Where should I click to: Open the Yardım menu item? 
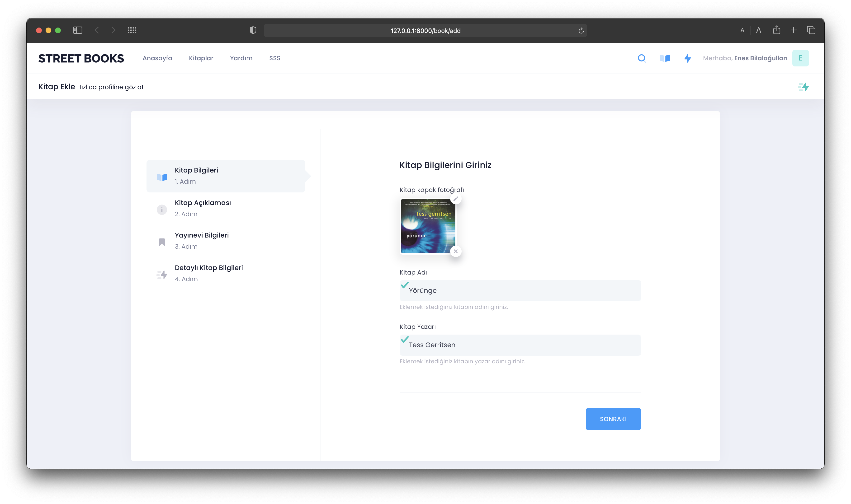click(241, 58)
